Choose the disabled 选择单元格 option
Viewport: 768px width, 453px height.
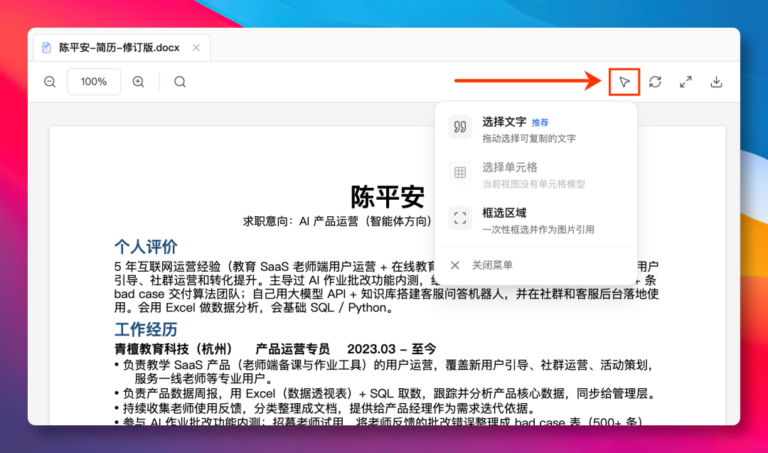536,175
